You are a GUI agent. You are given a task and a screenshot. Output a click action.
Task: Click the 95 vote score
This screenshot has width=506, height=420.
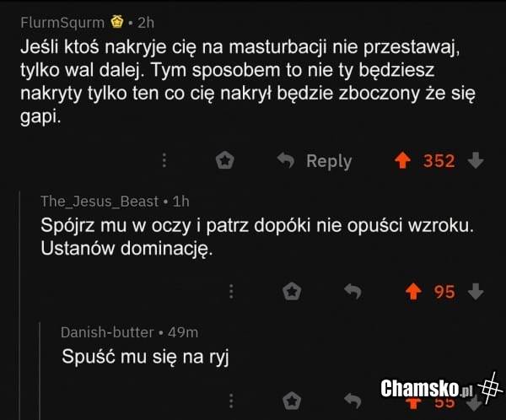pos(444,292)
